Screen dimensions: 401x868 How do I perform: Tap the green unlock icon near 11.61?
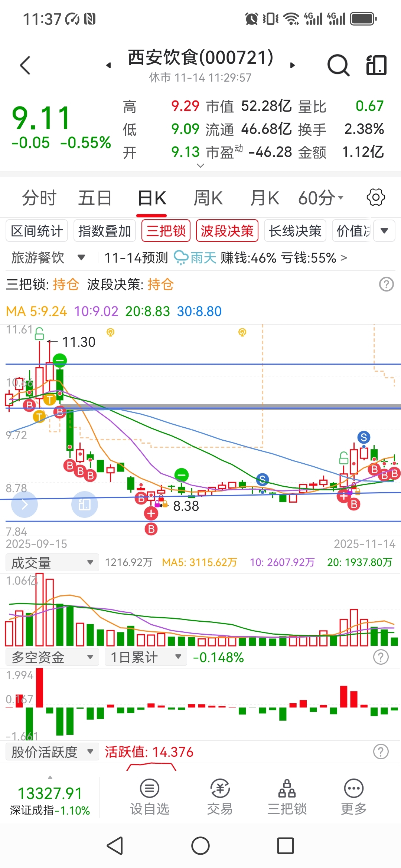pyautogui.click(x=39, y=334)
